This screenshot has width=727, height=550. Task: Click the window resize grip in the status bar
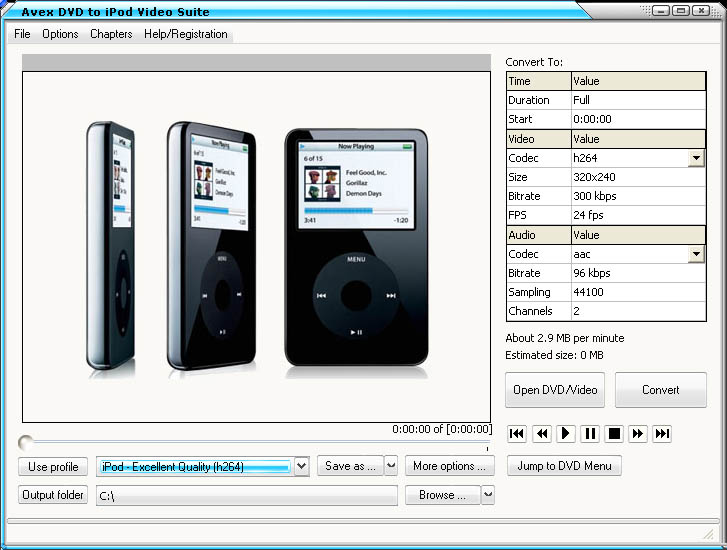click(708, 535)
